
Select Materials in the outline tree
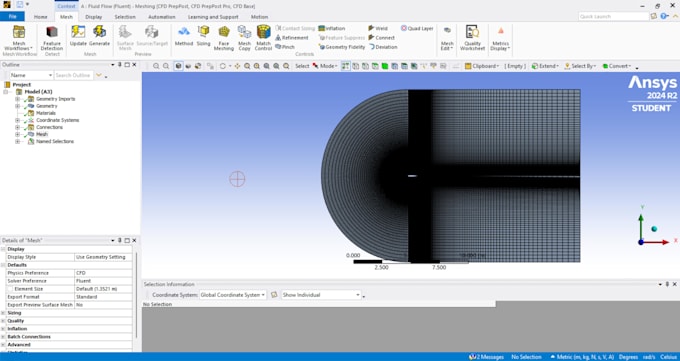(46, 113)
